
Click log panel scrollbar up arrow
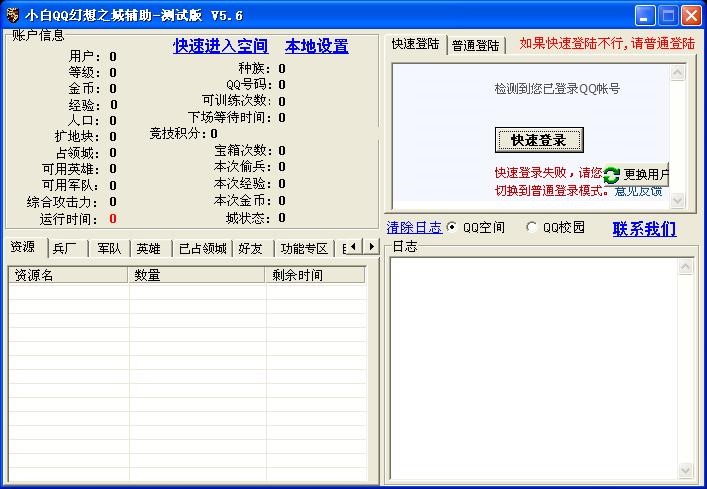pos(685,267)
